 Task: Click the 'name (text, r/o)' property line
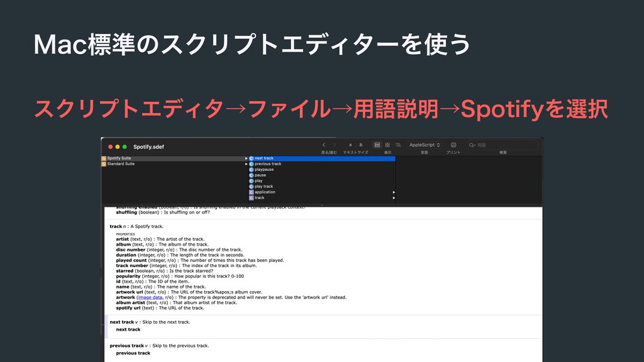(x=160, y=287)
